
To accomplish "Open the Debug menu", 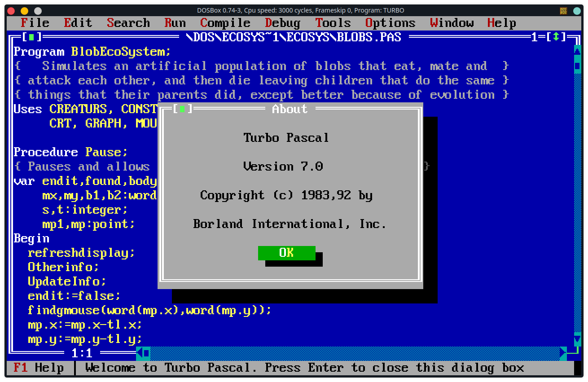I will pyautogui.click(x=283, y=23).
